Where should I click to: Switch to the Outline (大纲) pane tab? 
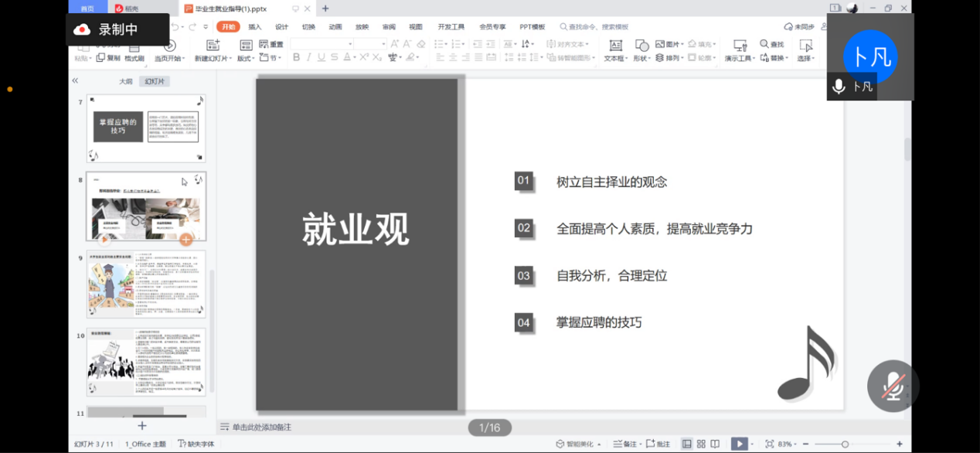click(125, 81)
